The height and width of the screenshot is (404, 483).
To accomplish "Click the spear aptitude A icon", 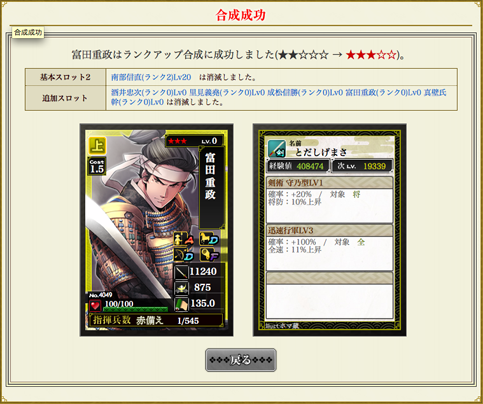I will pos(184,239).
